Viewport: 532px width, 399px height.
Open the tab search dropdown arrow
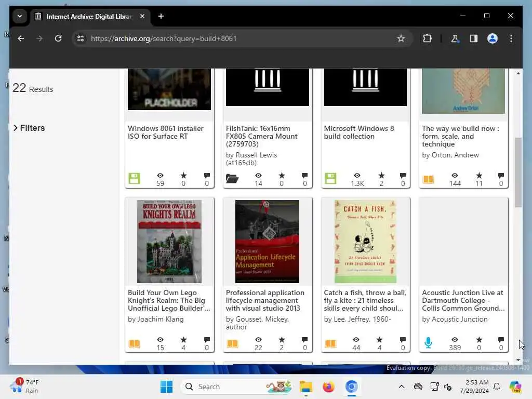click(20, 16)
